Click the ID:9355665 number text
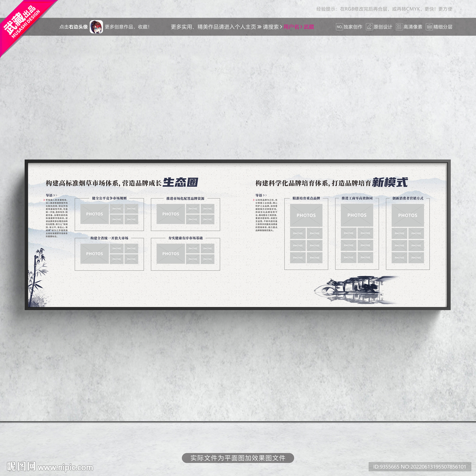The height and width of the screenshot is (476, 476). 386,467
